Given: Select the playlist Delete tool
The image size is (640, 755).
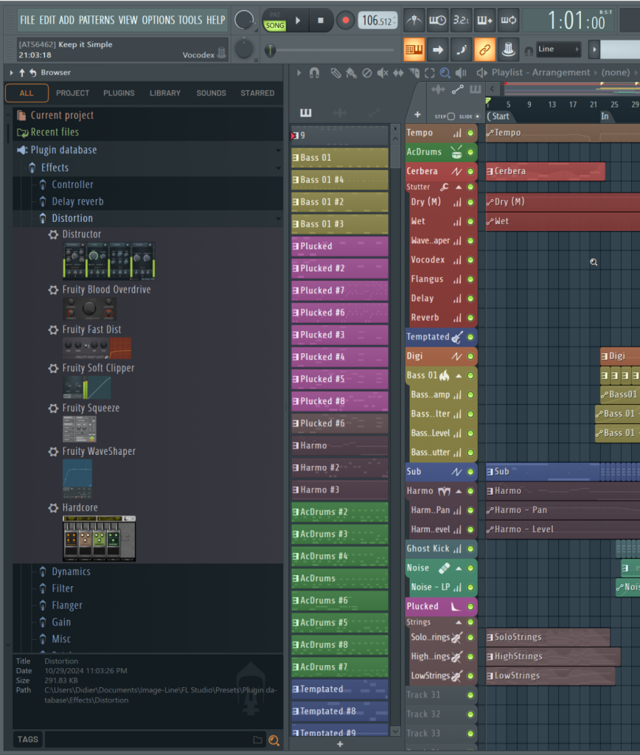Looking at the screenshot, I should [x=367, y=73].
